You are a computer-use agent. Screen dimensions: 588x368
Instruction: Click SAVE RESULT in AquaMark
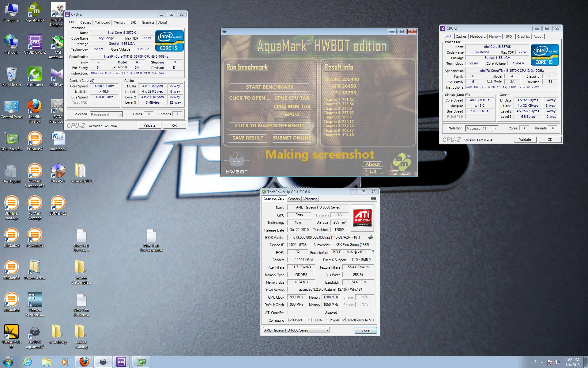tap(248, 138)
